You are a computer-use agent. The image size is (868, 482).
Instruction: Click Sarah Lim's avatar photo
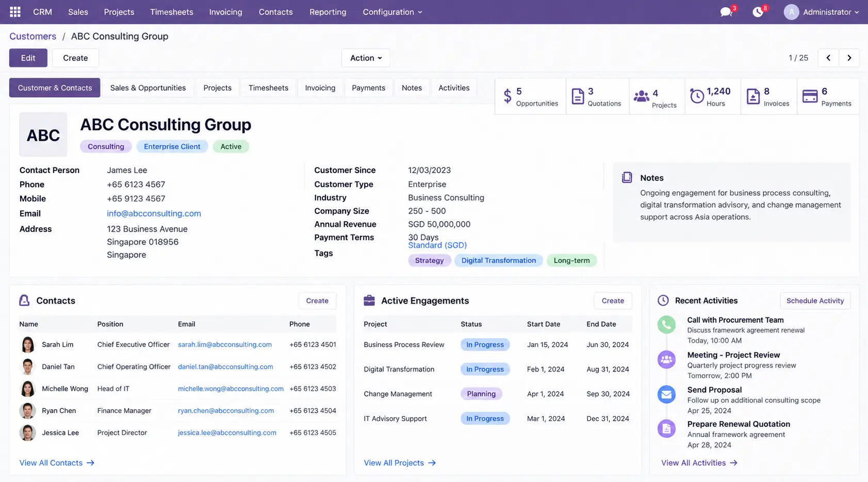pos(28,344)
